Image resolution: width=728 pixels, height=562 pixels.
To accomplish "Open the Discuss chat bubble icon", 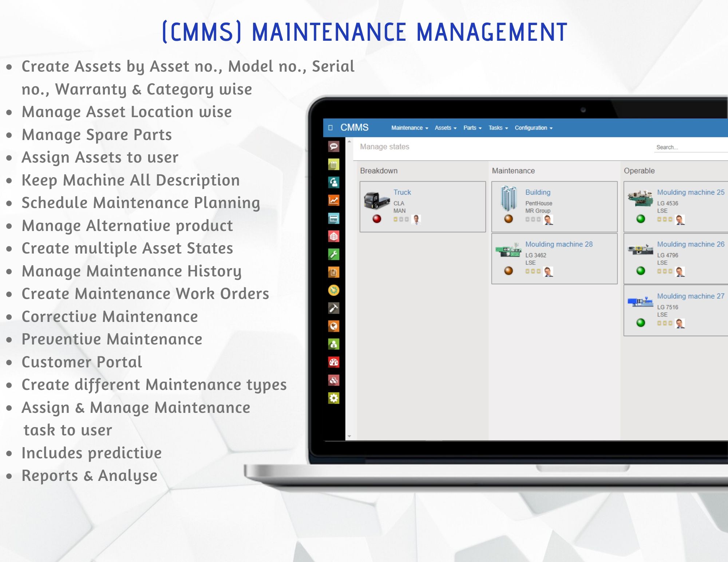I will 333,147.
